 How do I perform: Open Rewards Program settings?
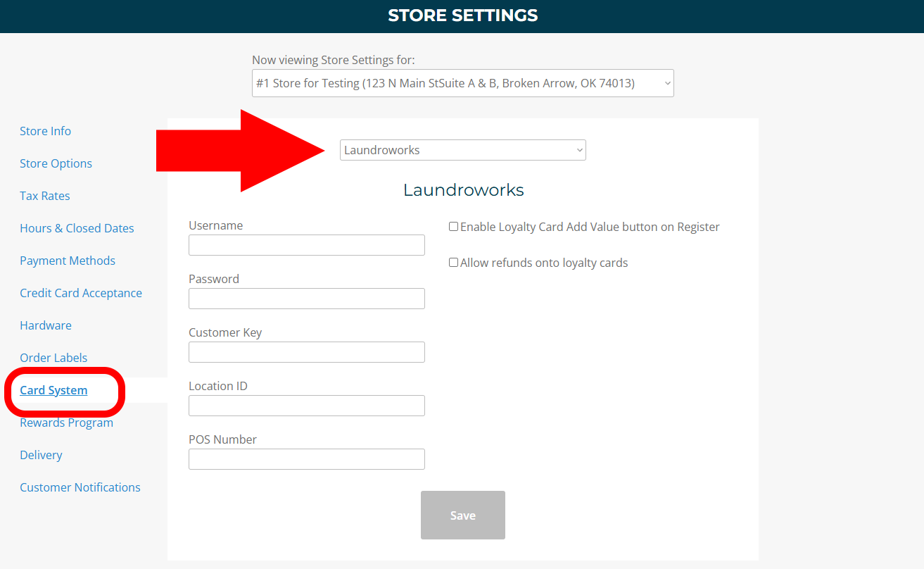pyautogui.click(x=66, y=423)
